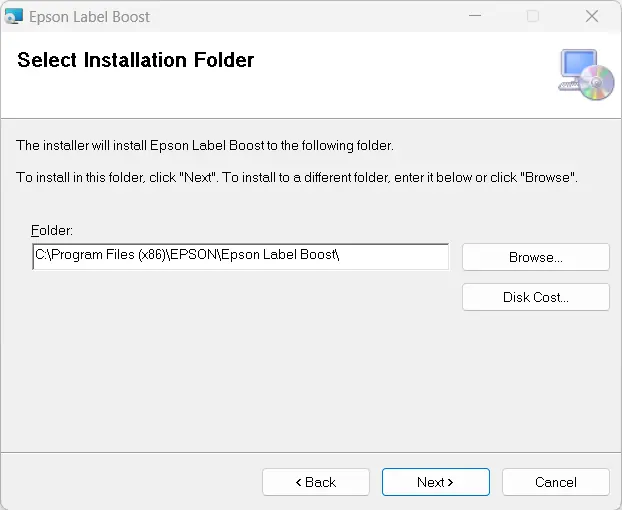Screen dimensions: 622x510
Task: Cancel the installation
Action: pos(556,482)
